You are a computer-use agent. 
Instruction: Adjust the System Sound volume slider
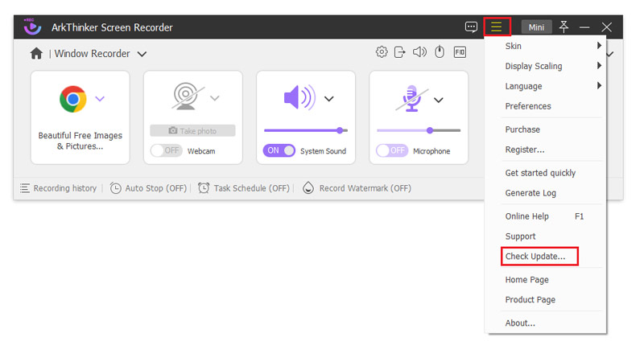[x=306, y=130]
